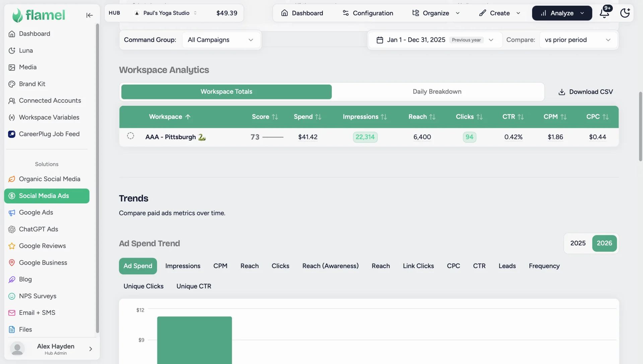Screen dimensions: 643x364
Task: Go to Configuration in top nav
Action: (x=368, y=13)
